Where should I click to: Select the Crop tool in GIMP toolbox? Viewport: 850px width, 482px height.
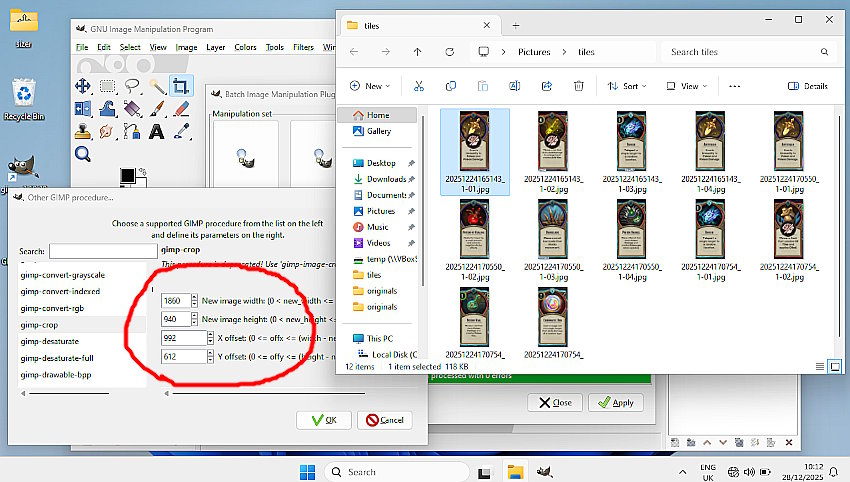[181, 86]
